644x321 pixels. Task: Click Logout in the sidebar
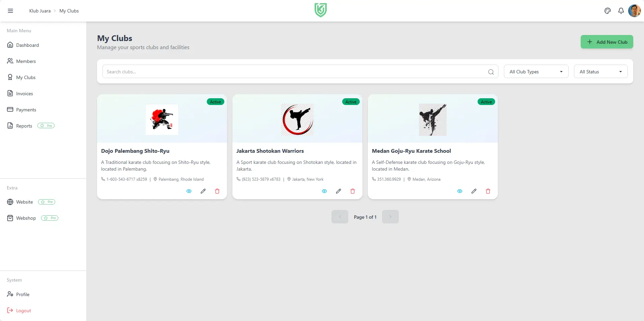(23, 311)
